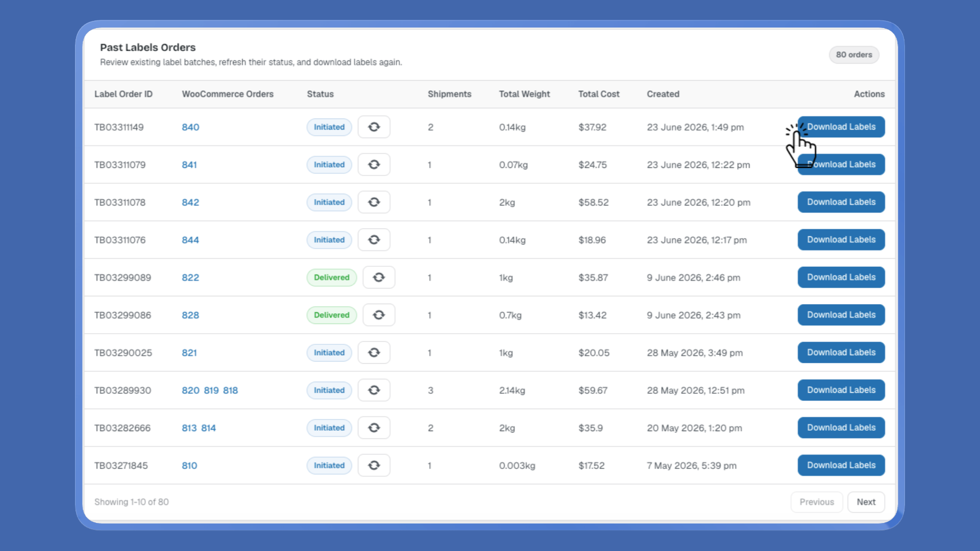Click created date 20 May 2026, 1:20 pm

pyautogui.click(x=694, y=428)
